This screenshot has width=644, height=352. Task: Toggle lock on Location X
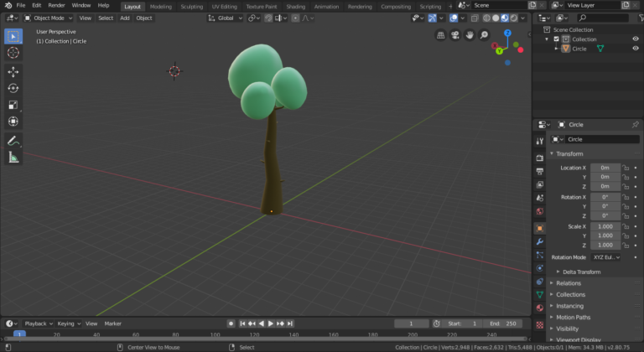click(626, 168)
